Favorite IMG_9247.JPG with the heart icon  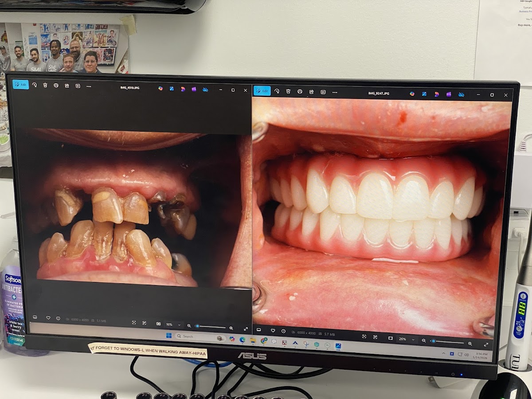pos(273,331)
